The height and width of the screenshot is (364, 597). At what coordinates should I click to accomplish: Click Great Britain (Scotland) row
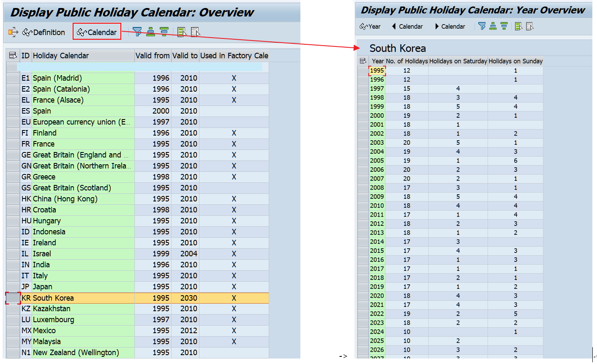(x=144, y=188)
